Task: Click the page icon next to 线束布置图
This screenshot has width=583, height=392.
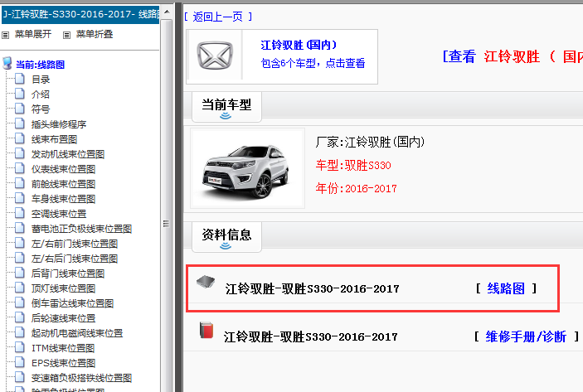Action: coord(20,138)
